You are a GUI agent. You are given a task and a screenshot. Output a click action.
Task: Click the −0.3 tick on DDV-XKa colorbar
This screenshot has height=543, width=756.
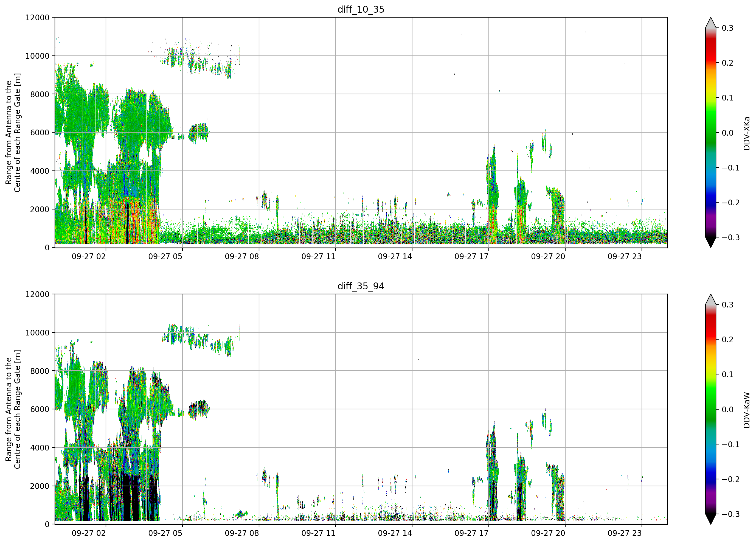point(731,237)
